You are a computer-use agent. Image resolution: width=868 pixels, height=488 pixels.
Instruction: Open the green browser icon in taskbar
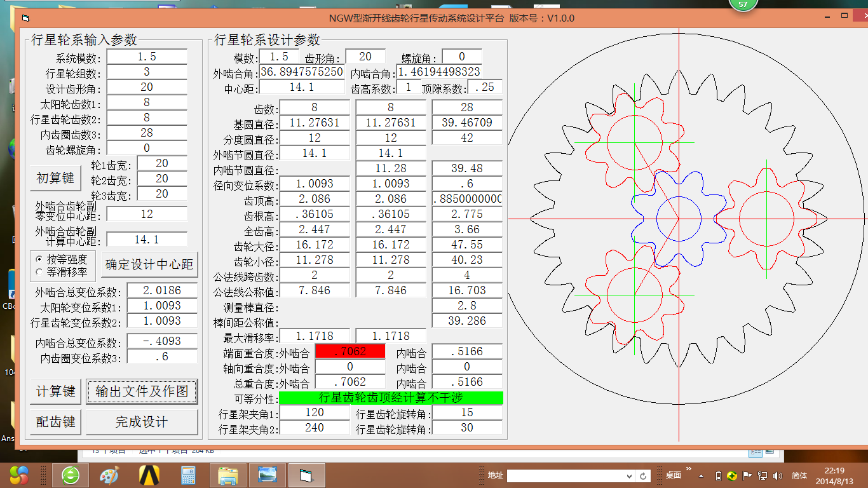70,475
